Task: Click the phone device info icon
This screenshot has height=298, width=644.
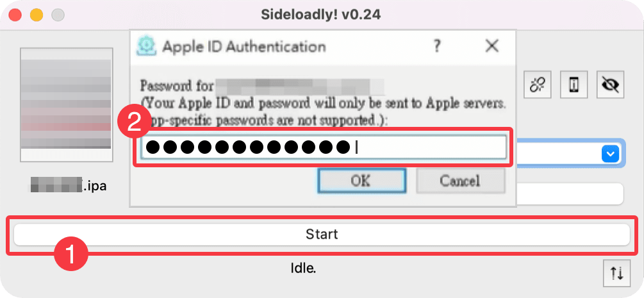Action: pos(574,85)
